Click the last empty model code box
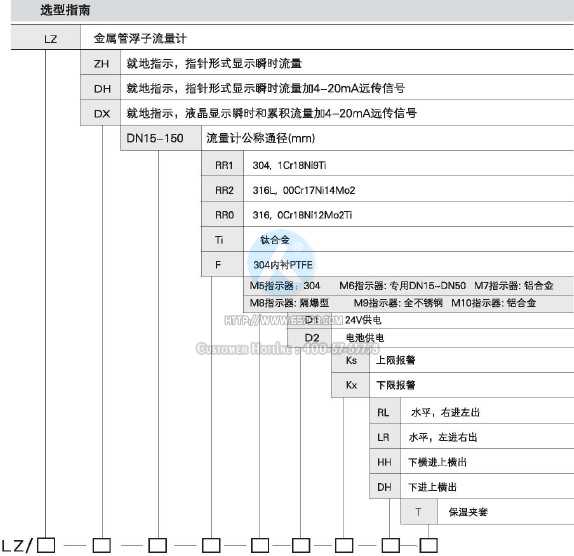The image size is (574, 556). tap(428, 545)
